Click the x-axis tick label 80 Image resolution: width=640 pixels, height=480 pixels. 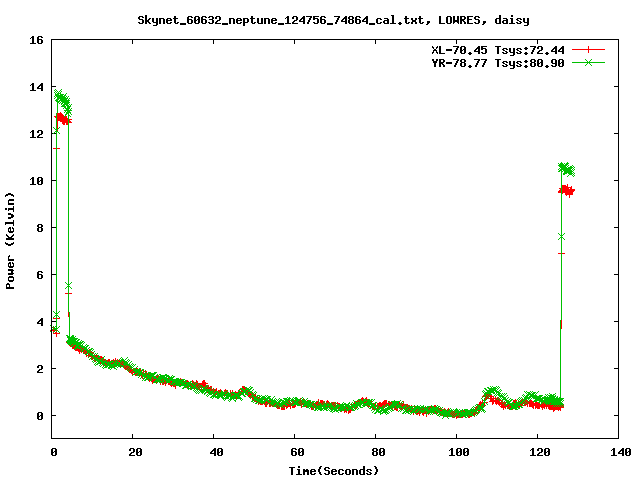pyautogui.click(x=378, y=452)
